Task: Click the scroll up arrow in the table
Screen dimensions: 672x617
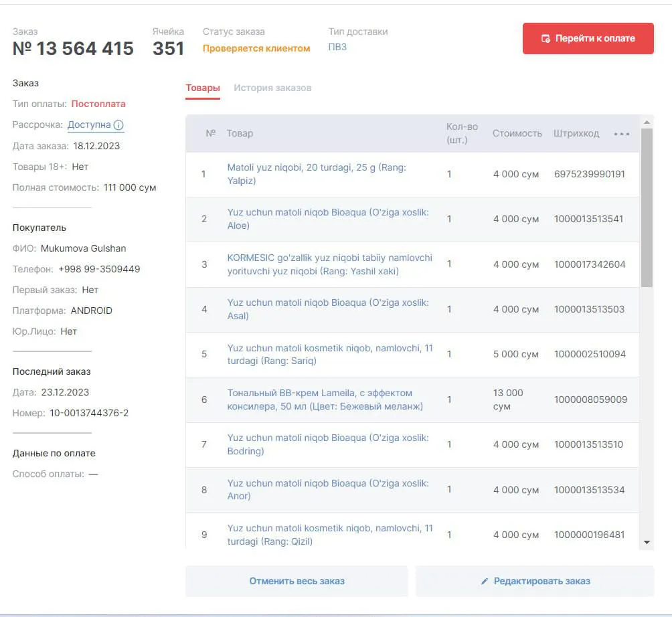Action: (x=647, y=122)
